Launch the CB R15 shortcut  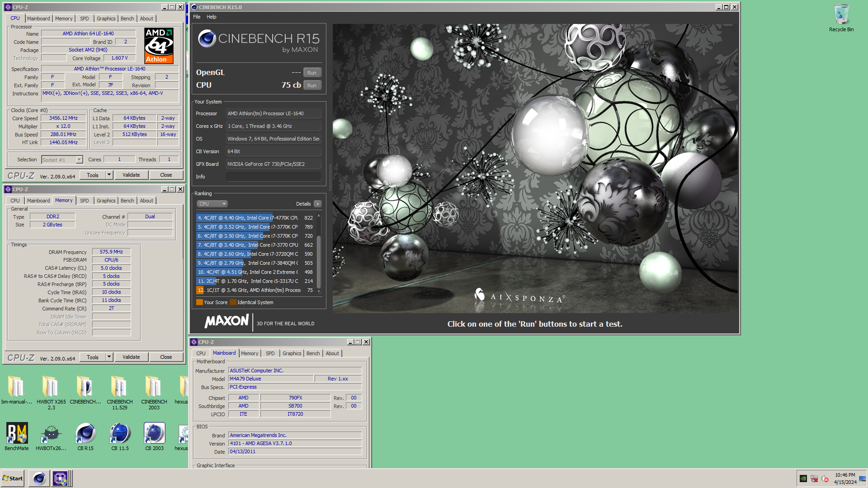coord(85,436)
